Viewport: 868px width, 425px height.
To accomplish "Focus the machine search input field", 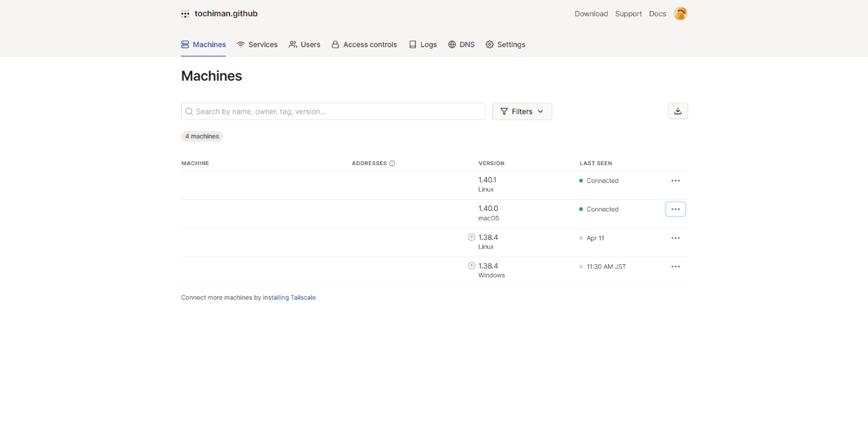I will tap(333, 112).
